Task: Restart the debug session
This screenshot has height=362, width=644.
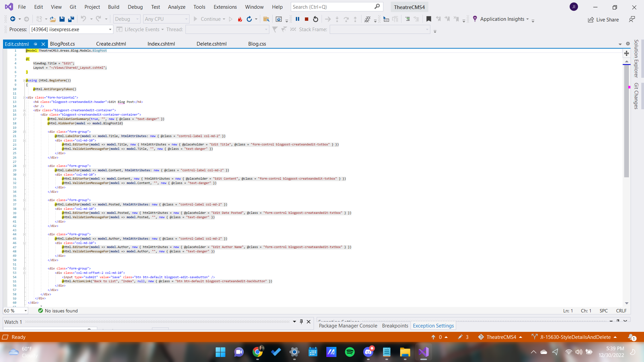Action: 315,19
